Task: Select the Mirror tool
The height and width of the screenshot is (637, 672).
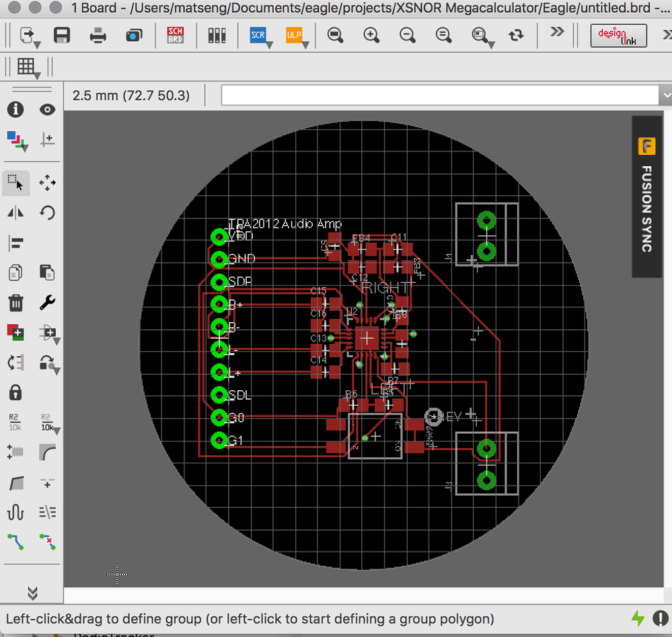Action: 15,213
